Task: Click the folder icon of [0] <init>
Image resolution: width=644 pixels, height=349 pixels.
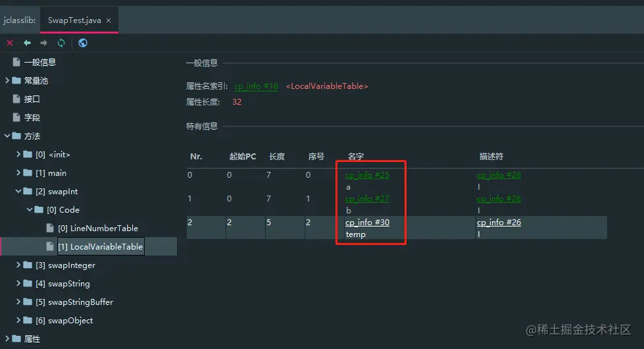Action: [28, 154]
